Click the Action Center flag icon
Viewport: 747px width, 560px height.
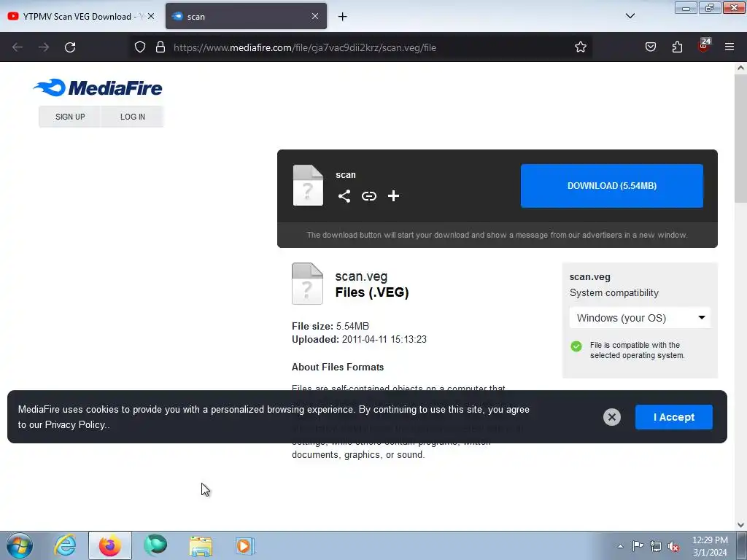pyautogui.click(x=638, y=546)
